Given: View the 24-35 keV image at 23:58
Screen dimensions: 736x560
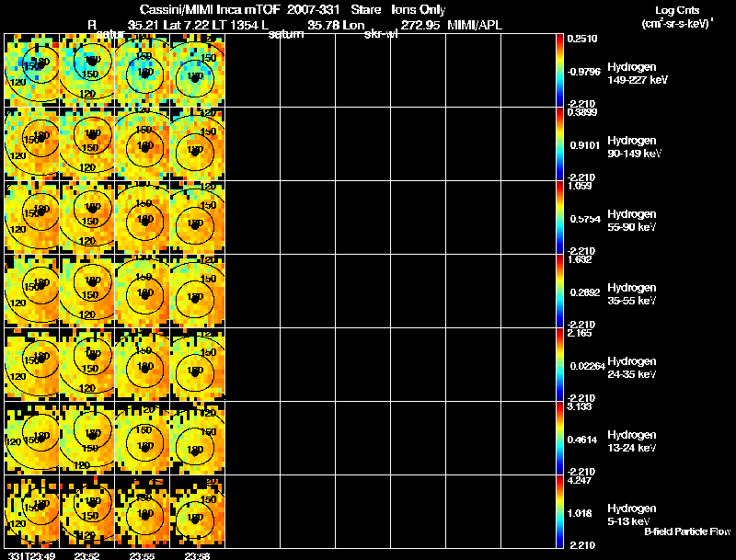Looking at the screenshot, I should pyautogui.click(x=197, y=365).
